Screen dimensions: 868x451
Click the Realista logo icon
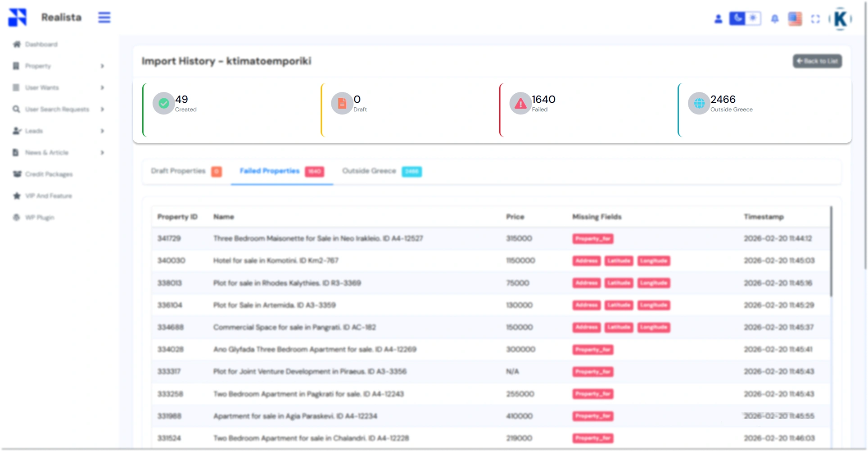pyautogui.click(x=18, y=18)
